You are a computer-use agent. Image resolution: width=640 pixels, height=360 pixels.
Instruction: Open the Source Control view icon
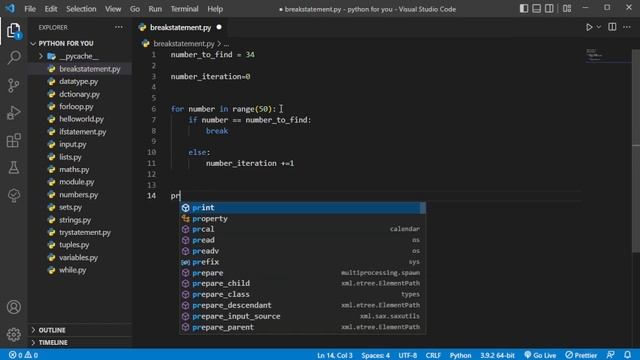click(x=13, y=85)
